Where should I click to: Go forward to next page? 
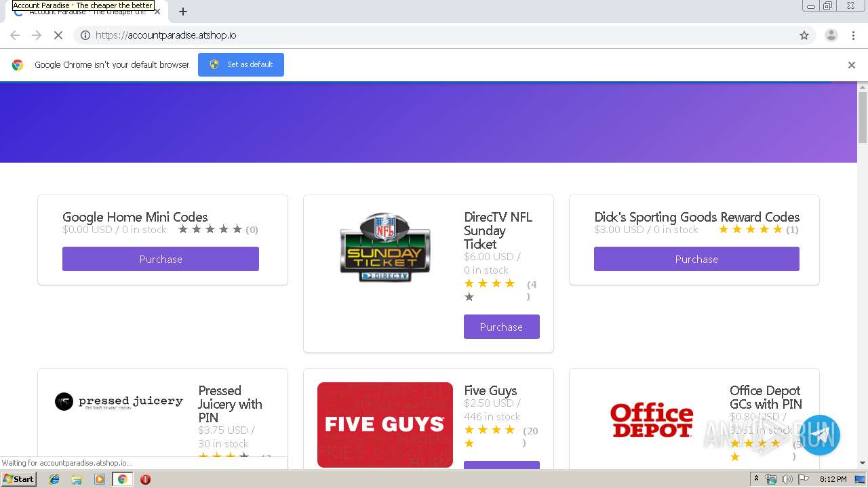[x=37, y=35]
